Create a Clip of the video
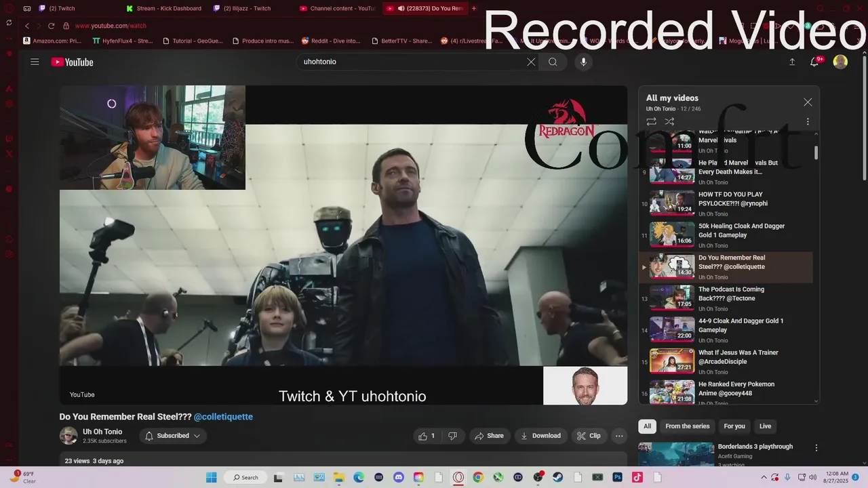 589,436
